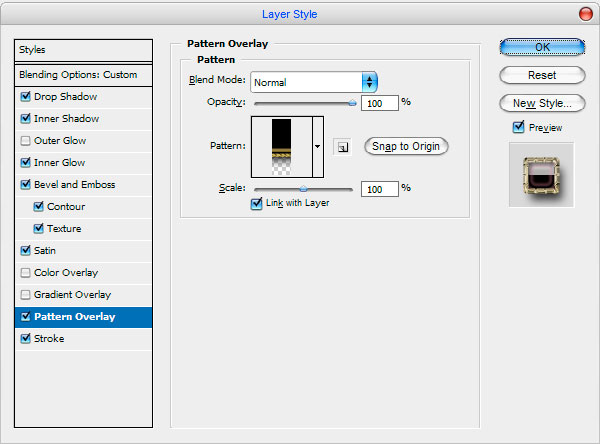Open the Blending Options: Custom section
Image resolution: width=600 pixels, height=444 pixels.
pos(83,75)
